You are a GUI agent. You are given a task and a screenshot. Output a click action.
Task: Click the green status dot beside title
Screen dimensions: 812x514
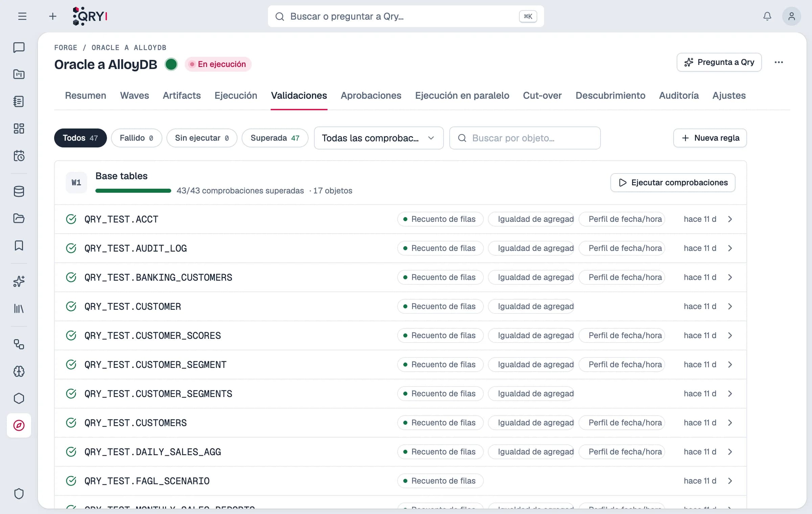coord(171,64)
